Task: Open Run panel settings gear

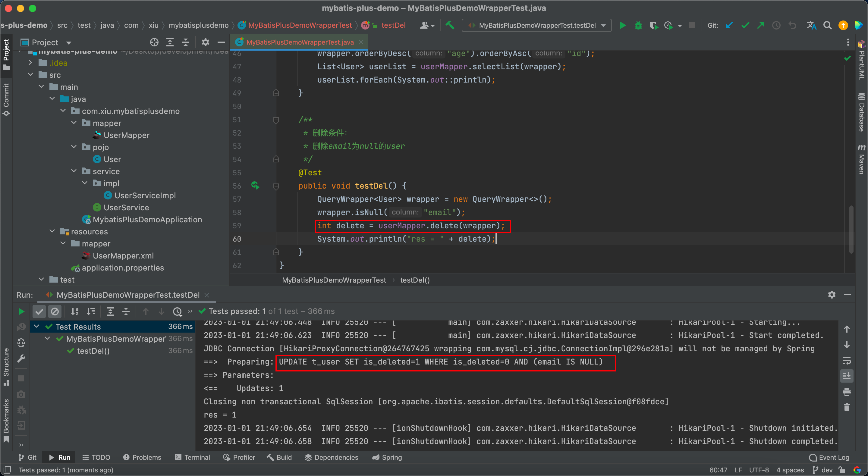Action: (x=832, y=295)
